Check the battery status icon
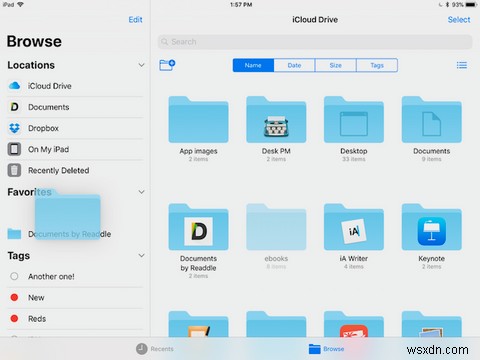Screen dimensions: 480x360 tap(471, 5)
